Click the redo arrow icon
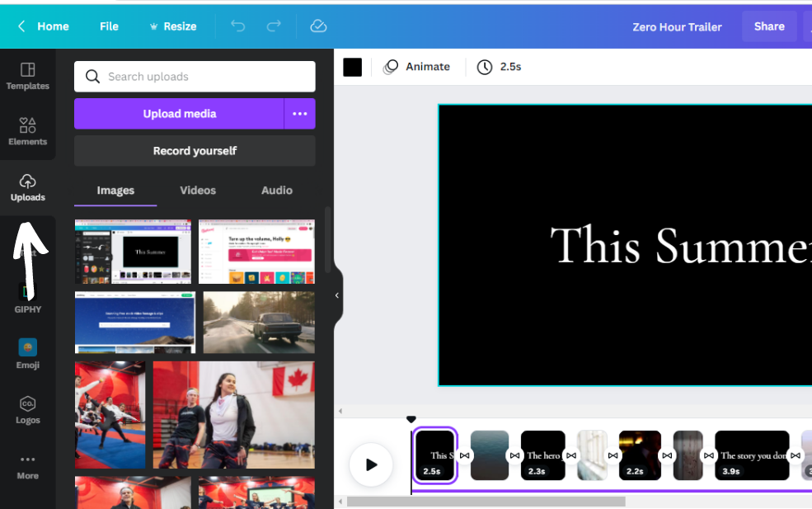Viewport: 812px width, 509px height. 274,26
